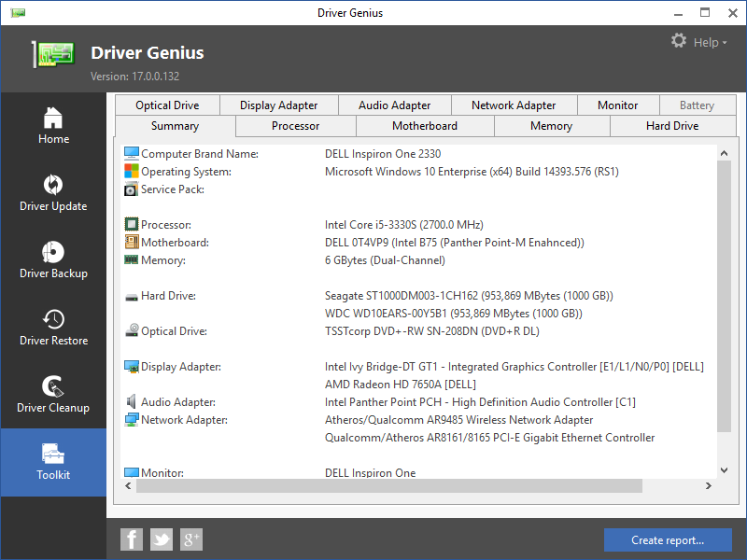
Task: Open the Processor tab
Action: [x=295, y=126]
